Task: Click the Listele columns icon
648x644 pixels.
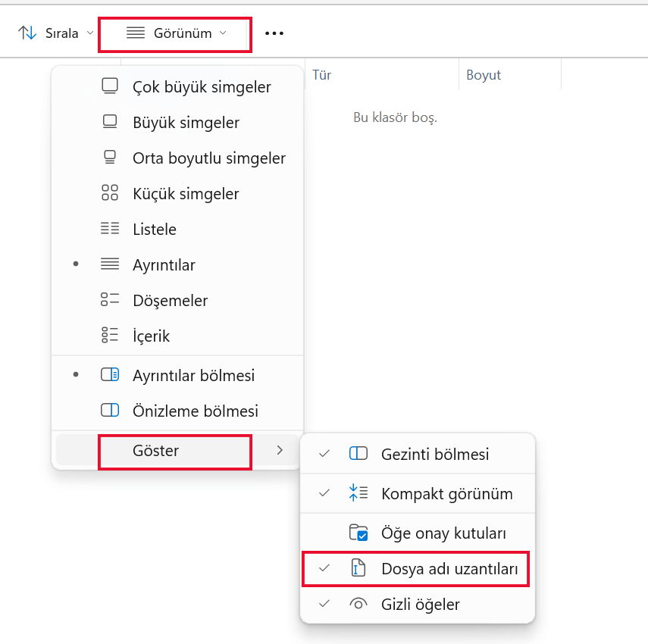Action: pyautogui.click(x=110, y=229)
